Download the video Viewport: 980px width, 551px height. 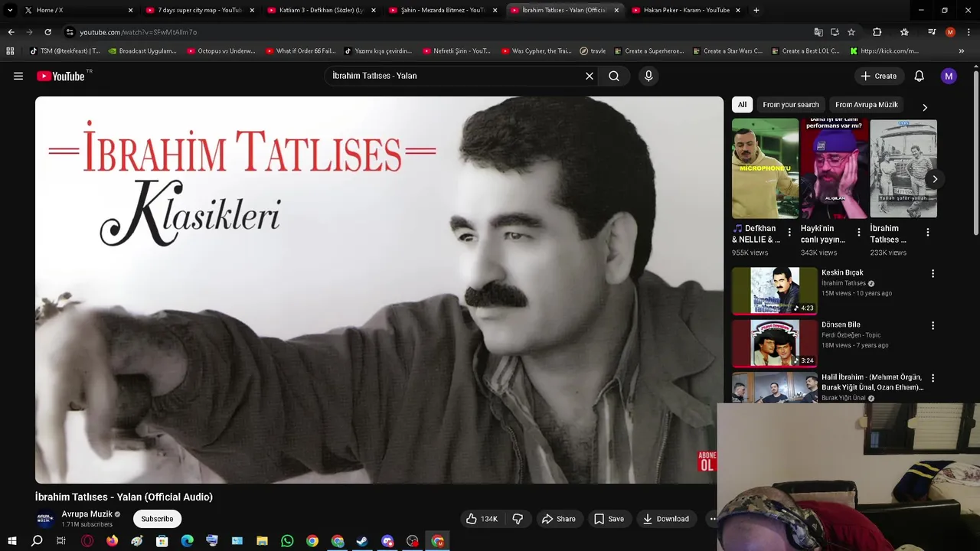pyautogui.click(x=665, y=519)
